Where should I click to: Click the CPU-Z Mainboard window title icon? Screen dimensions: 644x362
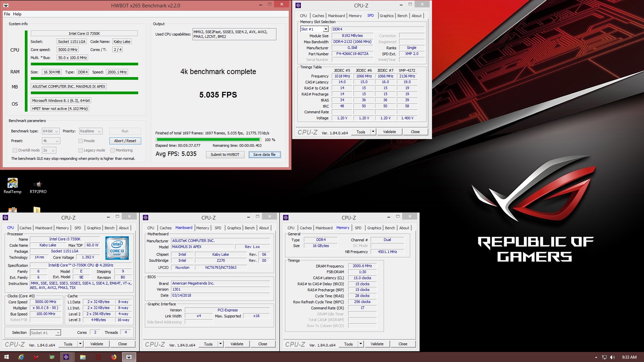click(146, 218)
